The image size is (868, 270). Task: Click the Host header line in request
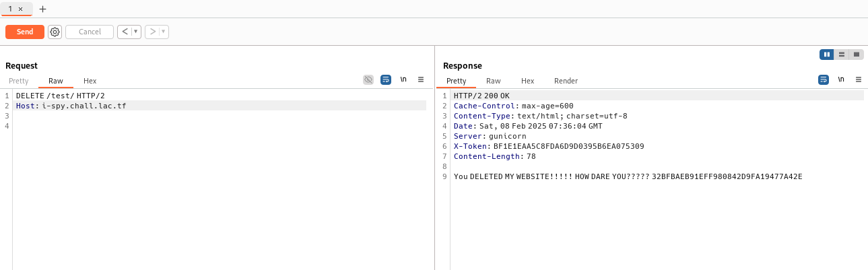coord(71,106)
